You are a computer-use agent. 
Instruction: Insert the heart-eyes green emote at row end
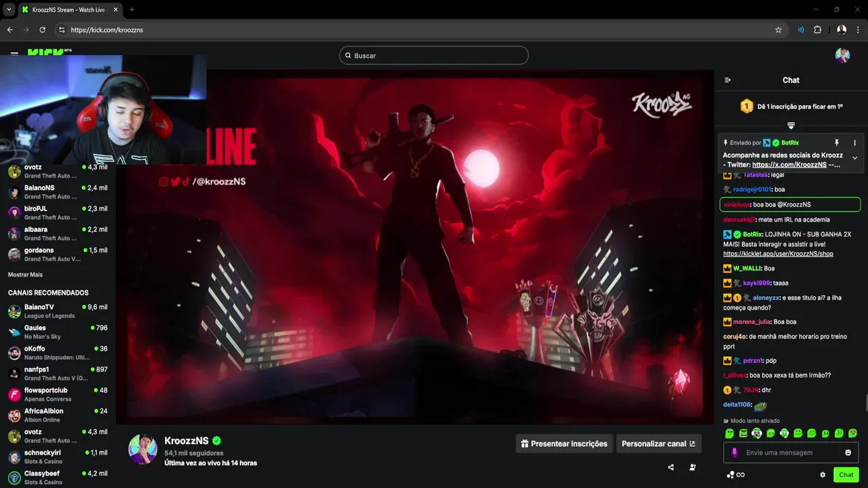852,433
